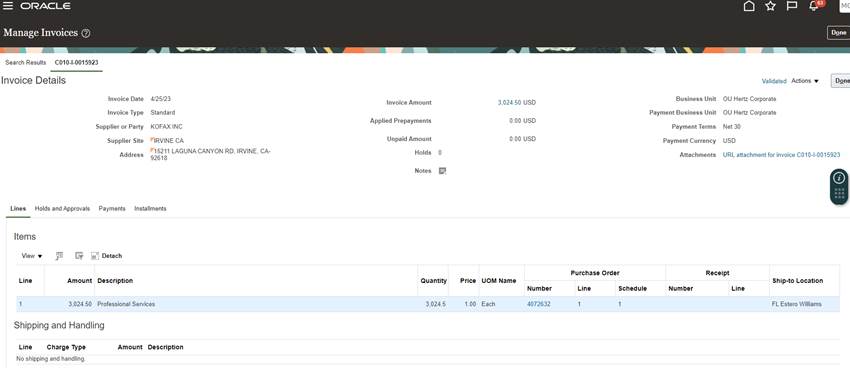The image size is (850, 368).
Task: Switch to the Search Results tab
Action: tap(25, 62)
